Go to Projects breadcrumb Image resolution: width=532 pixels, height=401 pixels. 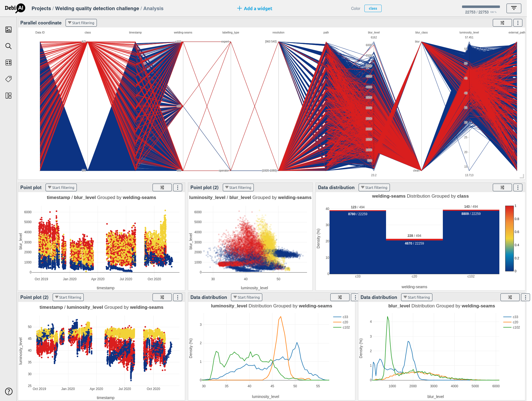coord(41,9)
